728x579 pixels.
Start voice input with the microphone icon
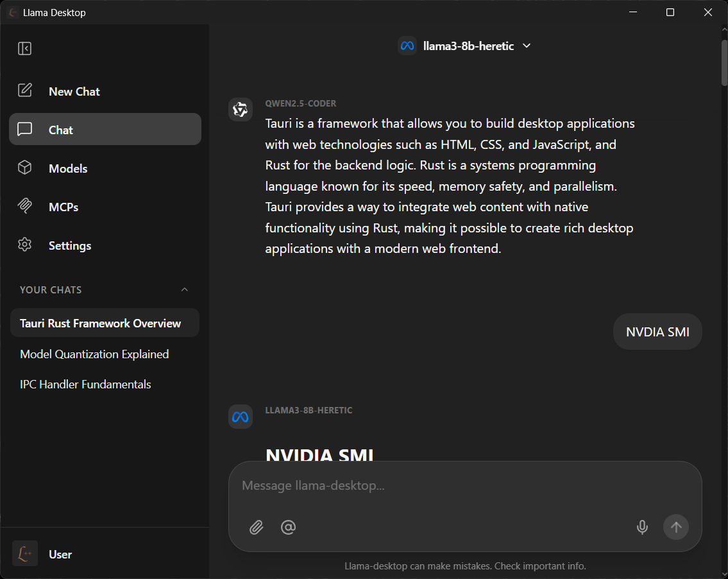(642, 527)
